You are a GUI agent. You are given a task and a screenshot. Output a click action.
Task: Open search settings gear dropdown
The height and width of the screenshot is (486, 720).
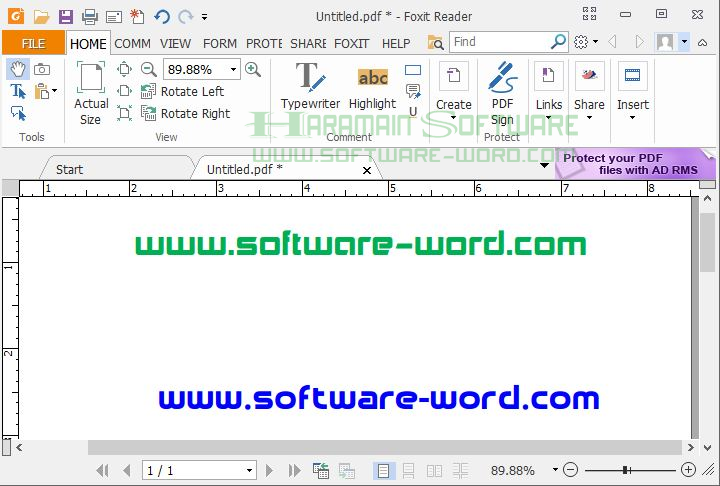585,42
